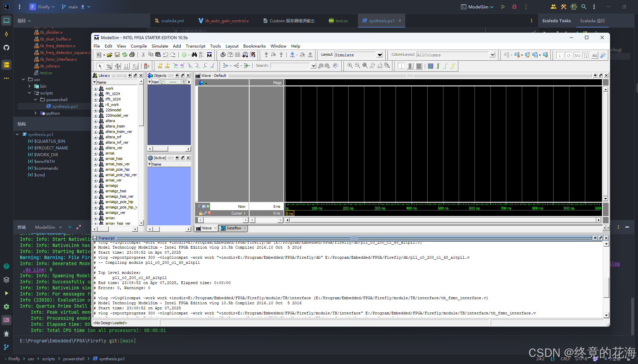Viewport: 638px width, 364px height.
Task: Open the Simulate menu in ModelSim
Action: pyautogui.click(x=160, y=46)
